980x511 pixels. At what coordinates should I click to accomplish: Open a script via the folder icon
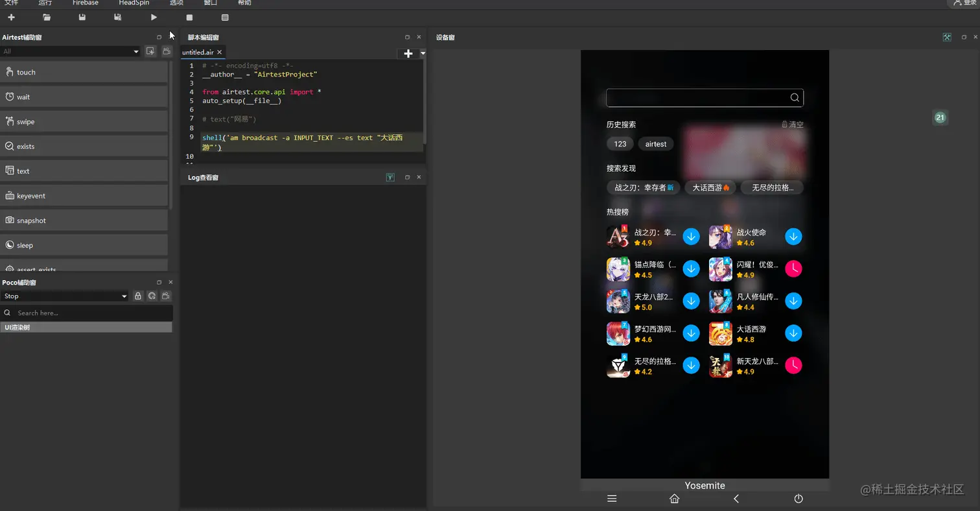pyautogui.click(x=46, y=17)
